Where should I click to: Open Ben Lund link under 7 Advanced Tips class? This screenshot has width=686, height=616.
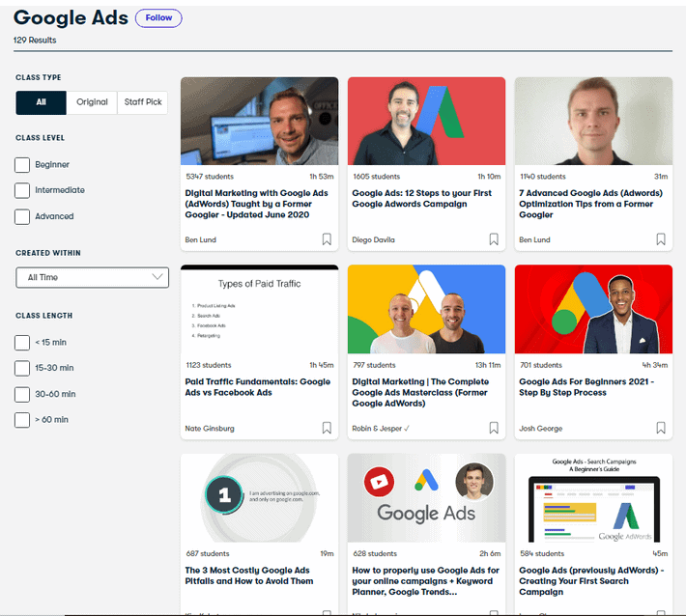coord(534,239)
